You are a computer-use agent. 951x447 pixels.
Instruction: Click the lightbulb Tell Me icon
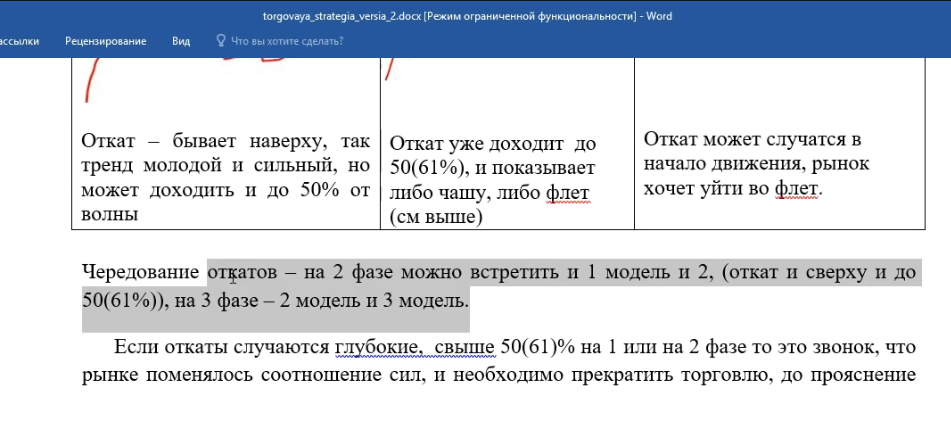[221, 41]
